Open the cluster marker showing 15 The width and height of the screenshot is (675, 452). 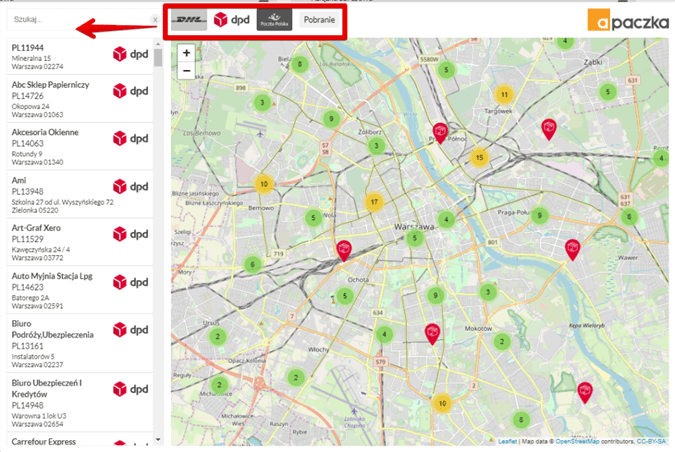tap(479, 158)
